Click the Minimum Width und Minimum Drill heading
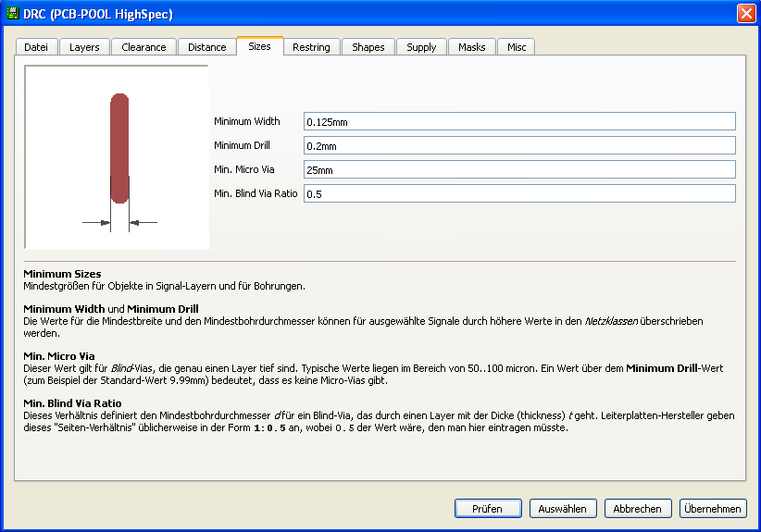 (x=111, y=309)
